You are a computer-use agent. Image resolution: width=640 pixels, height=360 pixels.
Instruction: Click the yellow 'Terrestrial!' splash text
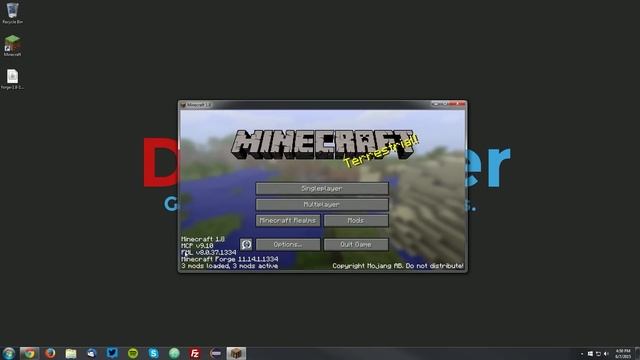click(381, 152)
